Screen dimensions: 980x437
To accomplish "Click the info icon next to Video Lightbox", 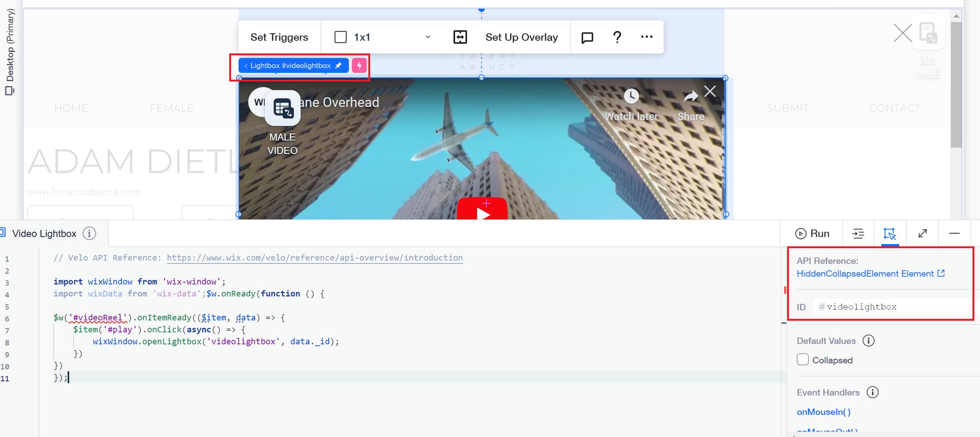I will (x=89, y=233).
